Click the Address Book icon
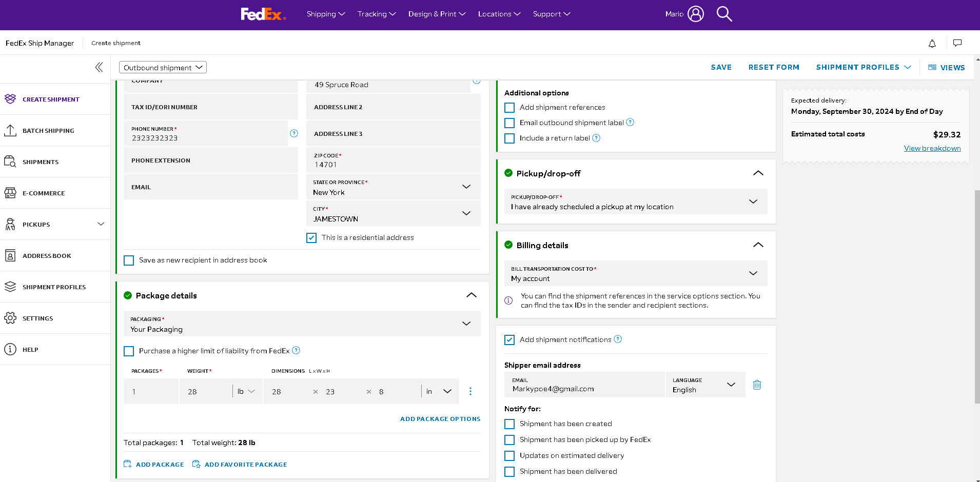This screenshot has width=980, height=482. (x=10, y=255)
